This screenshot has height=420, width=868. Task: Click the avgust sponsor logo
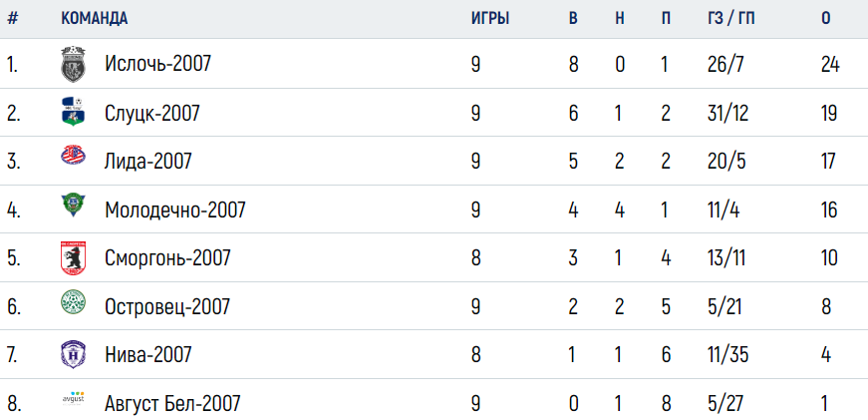click(x=73, y=398)
